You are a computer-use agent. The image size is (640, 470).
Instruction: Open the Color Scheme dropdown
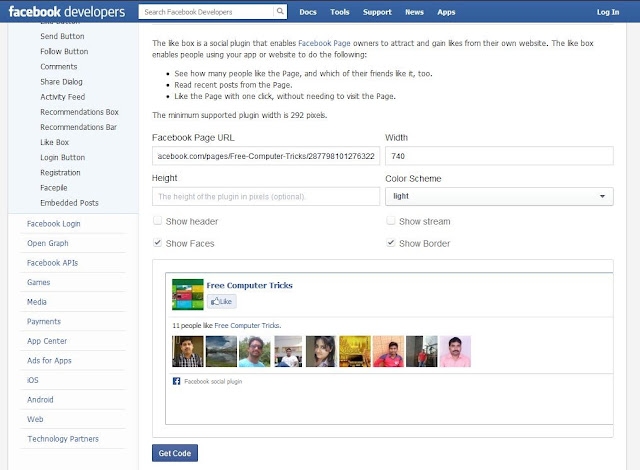click(499, 196)
